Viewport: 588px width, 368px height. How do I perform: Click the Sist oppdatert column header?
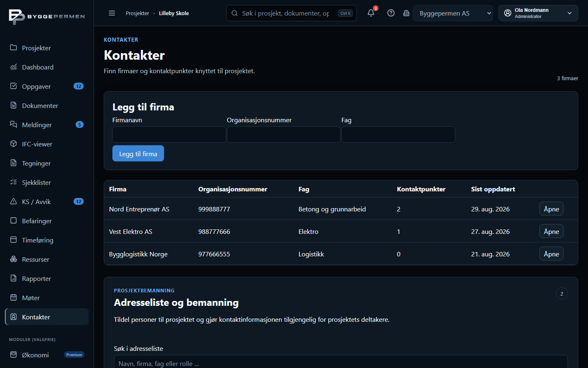[493, 189]
